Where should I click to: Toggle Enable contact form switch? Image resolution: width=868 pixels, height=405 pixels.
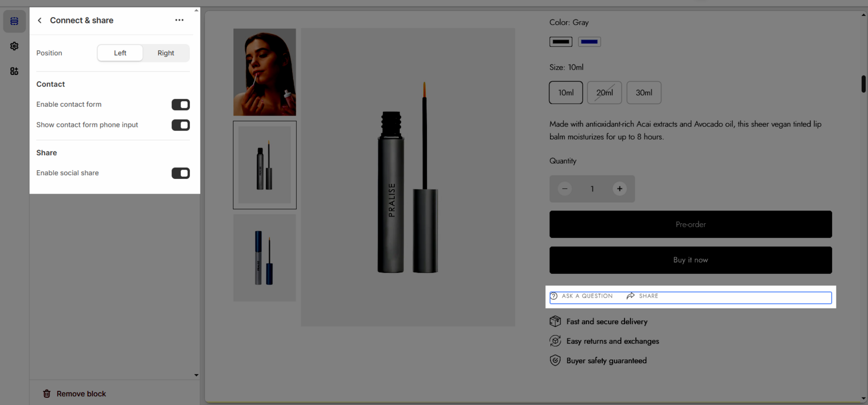click(x=181, y=105)
